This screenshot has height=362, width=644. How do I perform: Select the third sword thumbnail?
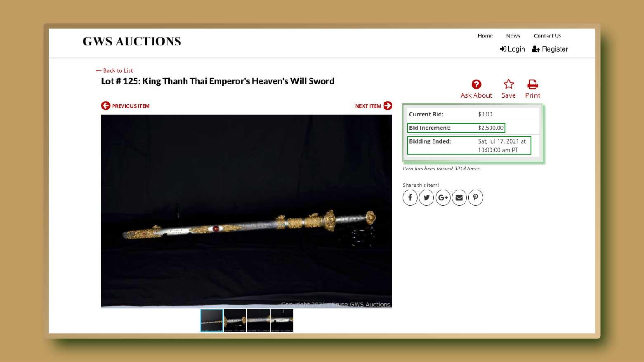[x=258, y=320]
